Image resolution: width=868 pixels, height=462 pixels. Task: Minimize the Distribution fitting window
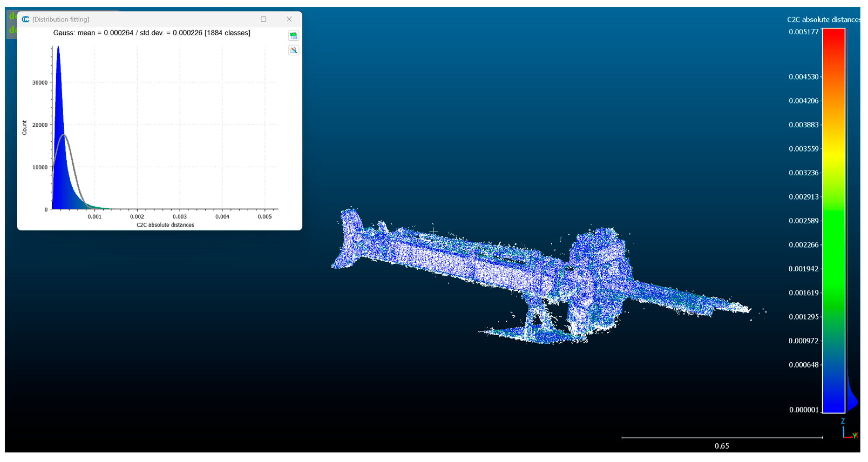238,19
